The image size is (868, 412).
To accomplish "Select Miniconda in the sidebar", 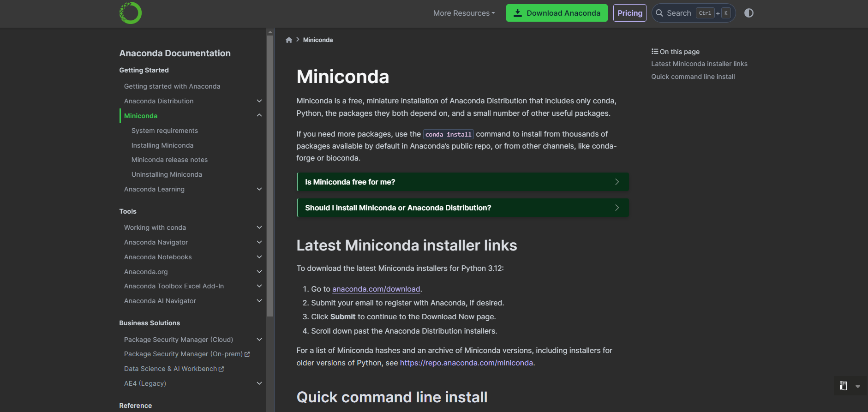I will [x=141, y=116].
